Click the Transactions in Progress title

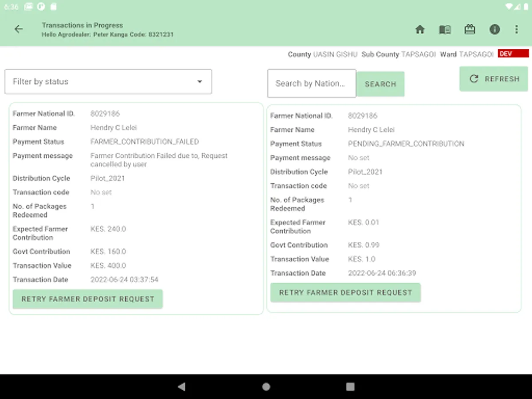82,25
